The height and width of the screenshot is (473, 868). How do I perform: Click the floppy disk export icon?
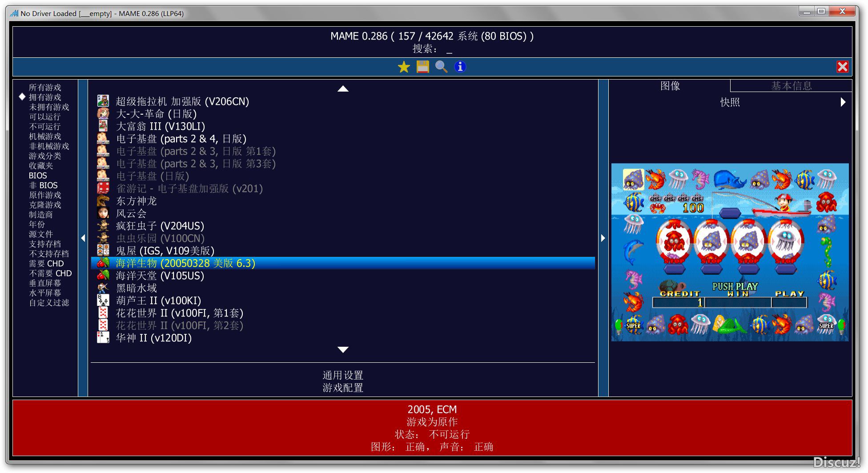[422, 67]
